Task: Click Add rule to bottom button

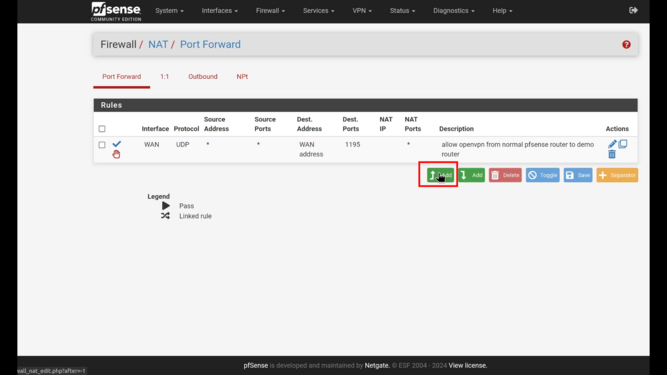Action: [472, 175]
